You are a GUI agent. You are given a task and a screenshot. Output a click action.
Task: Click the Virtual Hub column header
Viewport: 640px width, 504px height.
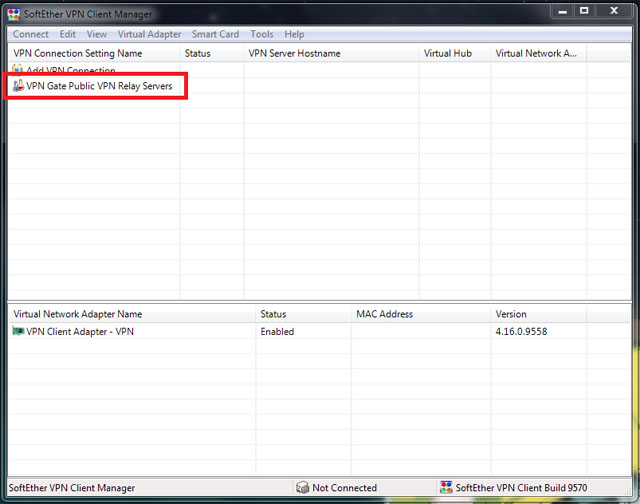point(455,53)
